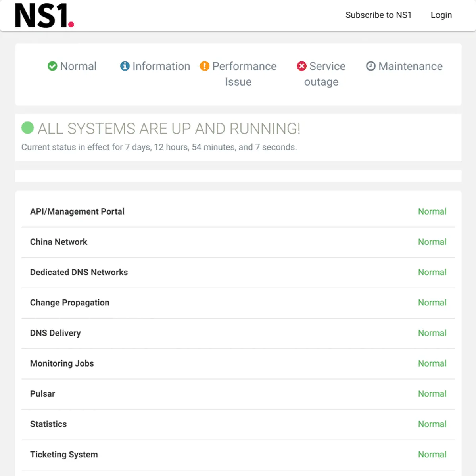Open the Login link
The image size is (476, 476).
tap(441, 15)
